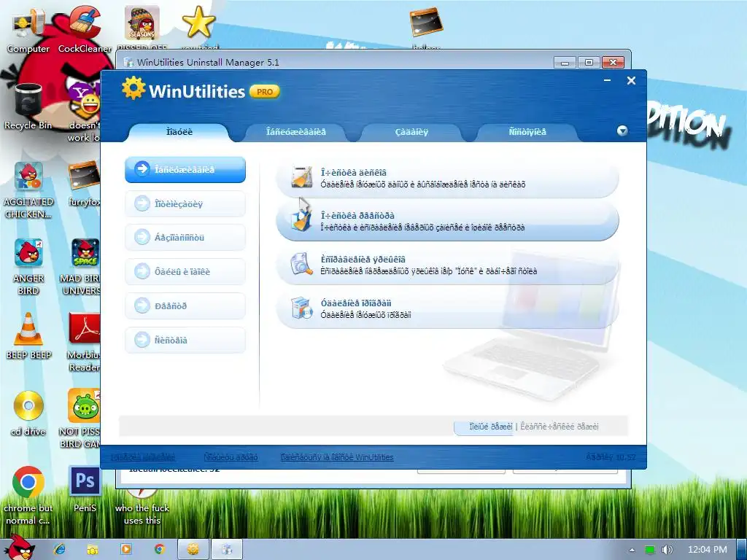
Task: Switch to the Êëàññè÷åñêèé ðåæèì view mode
Action: coord(560,427)
